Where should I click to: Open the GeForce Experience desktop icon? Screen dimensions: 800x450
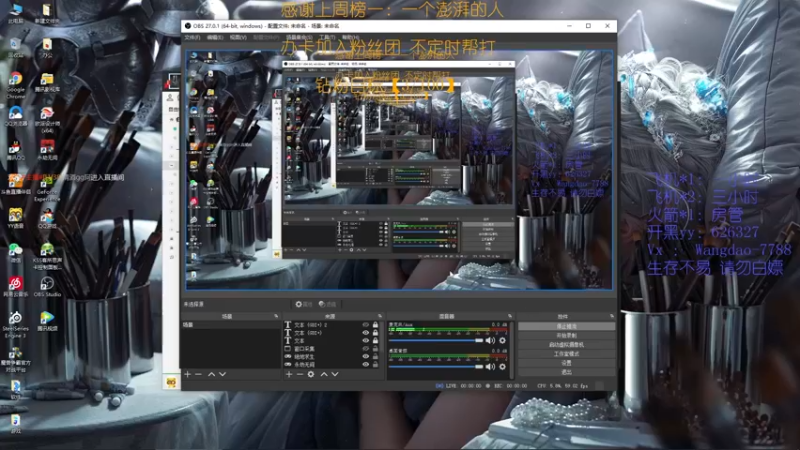(x=47, y=188)
